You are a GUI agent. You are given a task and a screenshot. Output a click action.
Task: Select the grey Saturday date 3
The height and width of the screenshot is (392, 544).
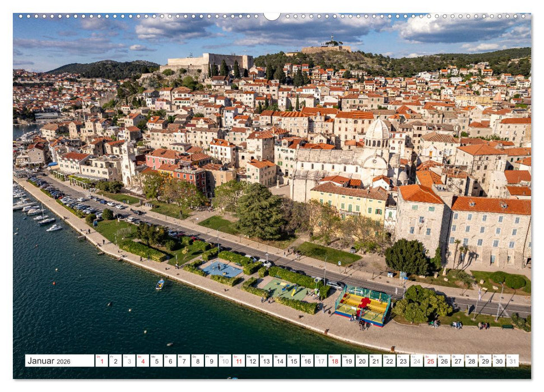point(130,362)
